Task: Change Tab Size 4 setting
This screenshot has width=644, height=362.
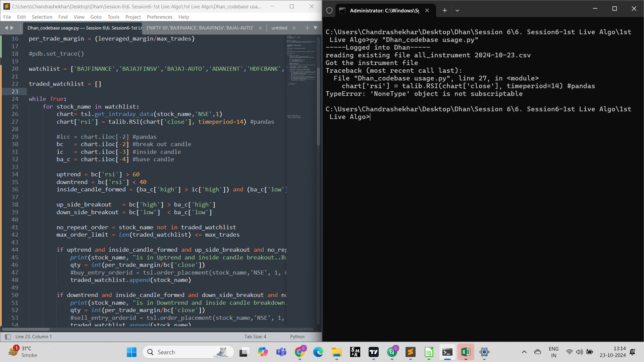Action: (255, 337)
